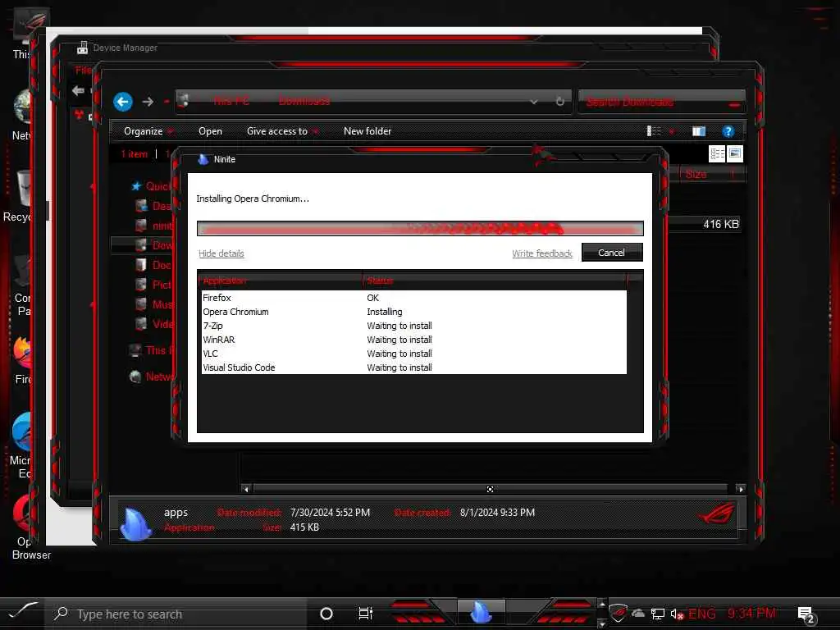This screenshot has height=630, width=840.
Task: Select the Opera Chromium row
Action: 413,312
